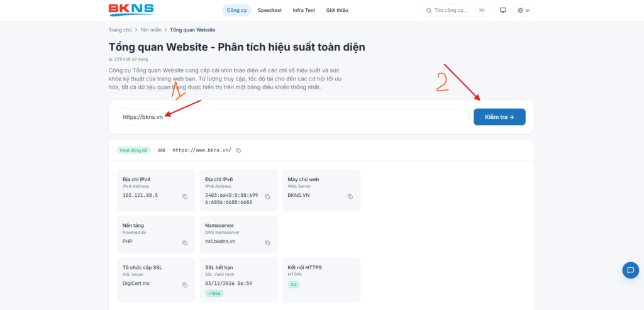Click the Máy chủ web card title
The width and height of the screenshot is (644, 310).
point(304,179)
